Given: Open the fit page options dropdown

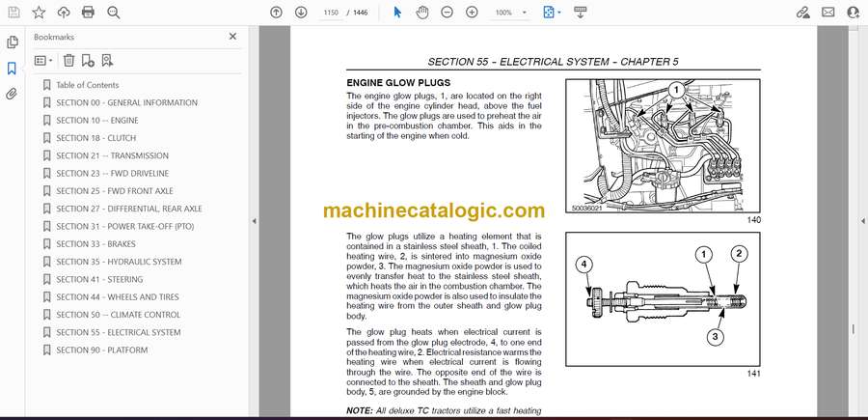Looking at the screenshot, I should tap(552, 13).
